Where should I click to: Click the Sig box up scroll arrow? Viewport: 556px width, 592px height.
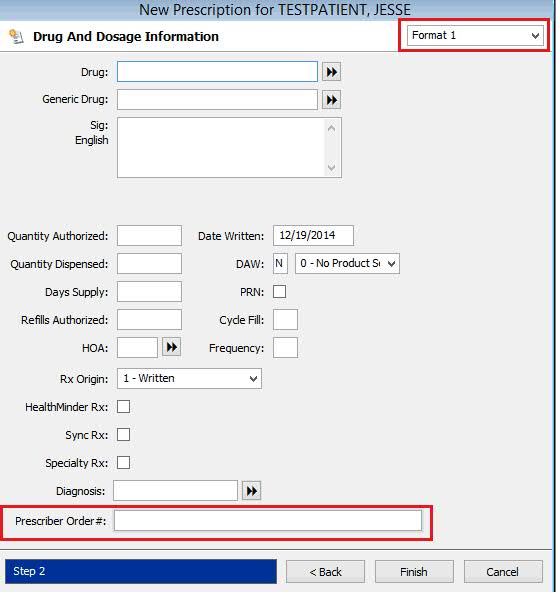(x=331, y=128)
